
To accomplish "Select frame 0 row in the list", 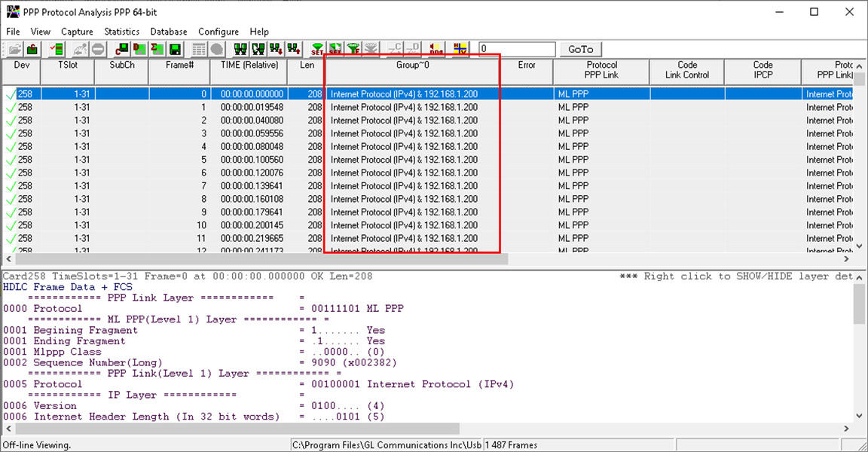I will pos(427,94).
